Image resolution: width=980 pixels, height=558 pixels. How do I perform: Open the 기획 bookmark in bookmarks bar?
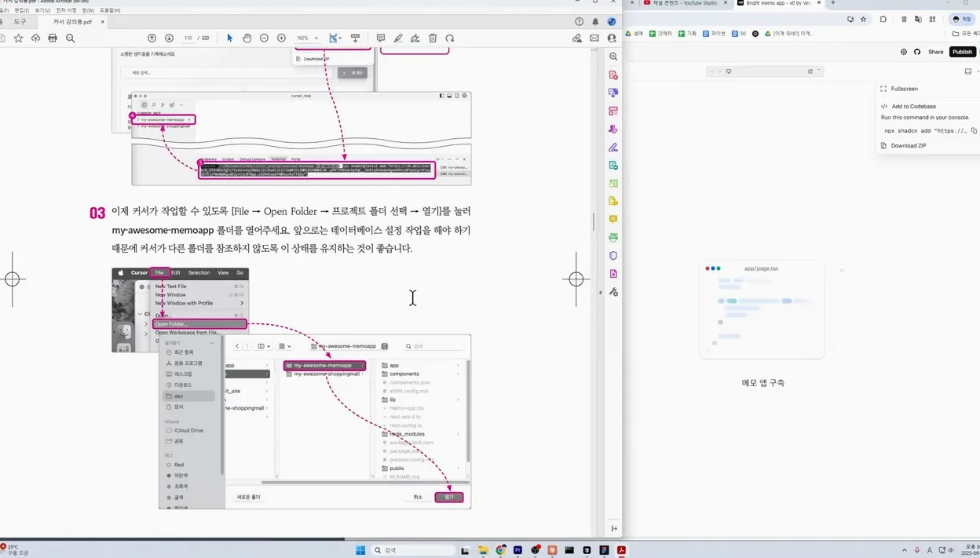[x=687, y=34]
